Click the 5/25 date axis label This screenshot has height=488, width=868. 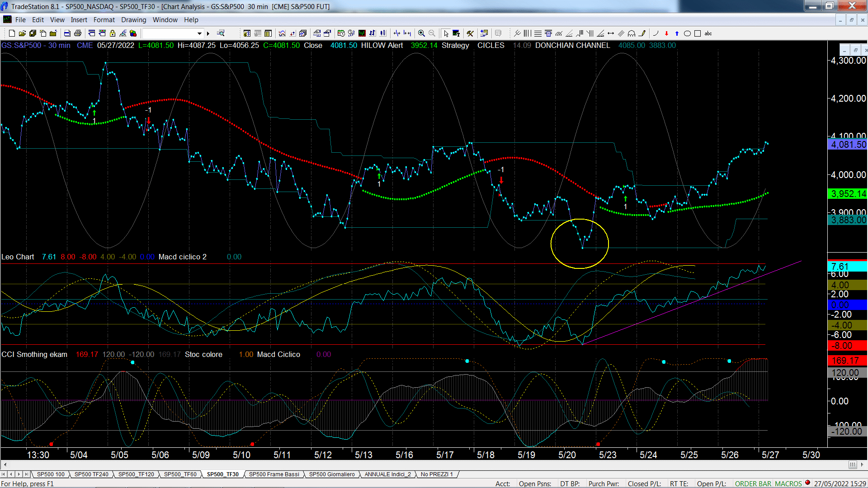(x=689, y=455)
